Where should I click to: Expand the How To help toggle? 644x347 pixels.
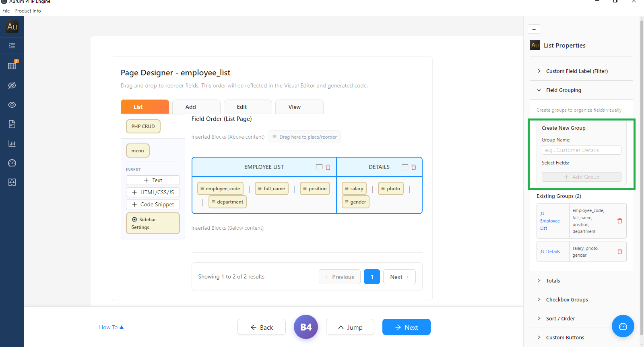[111, 327]
